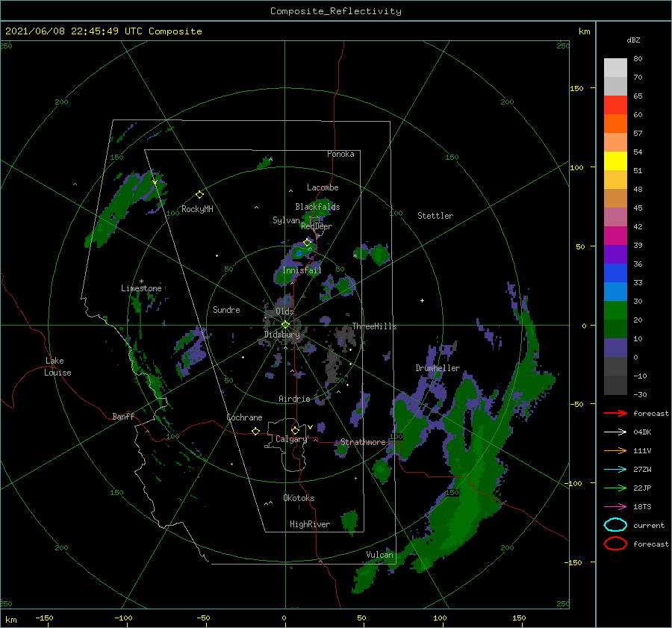The image size is (672, 628).
Task: Click the slate purple swatch below 10 dBZ
Action: pos(615,348)
